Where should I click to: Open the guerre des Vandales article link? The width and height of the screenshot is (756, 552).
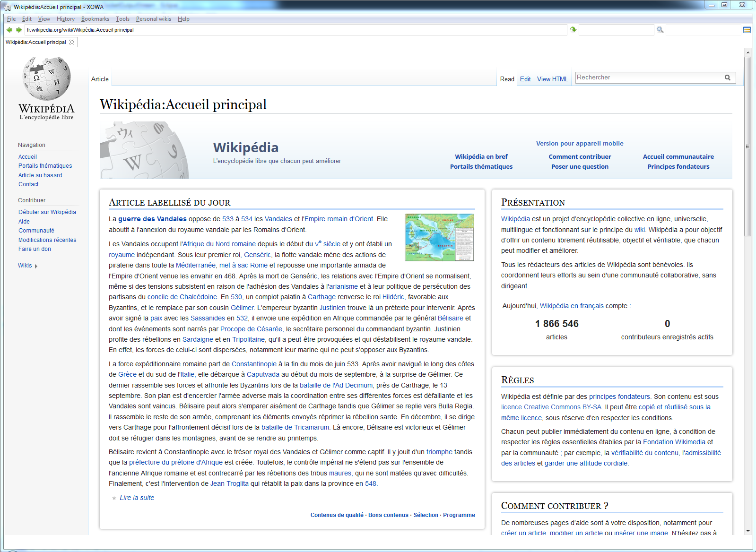tap(152, 219)
